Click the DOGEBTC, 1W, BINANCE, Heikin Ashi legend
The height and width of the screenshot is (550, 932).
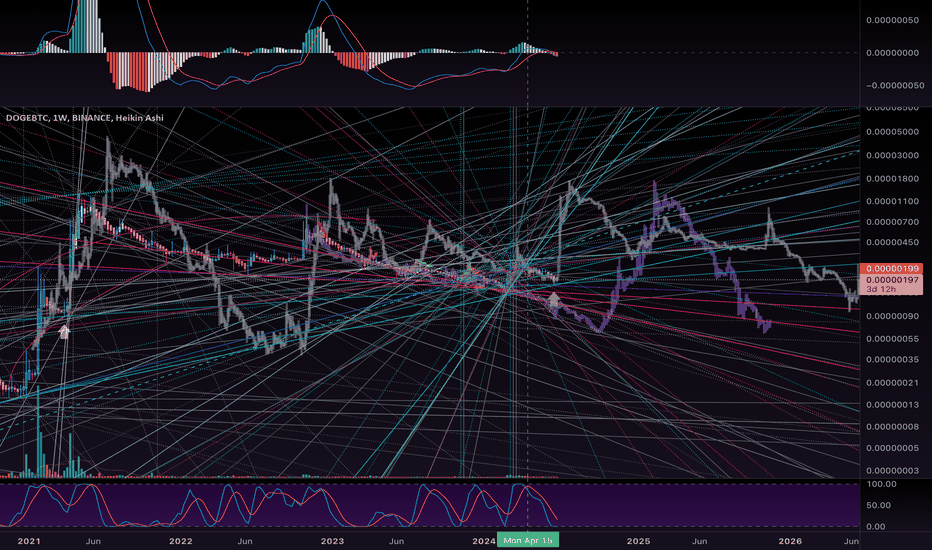tap(84, 118)
